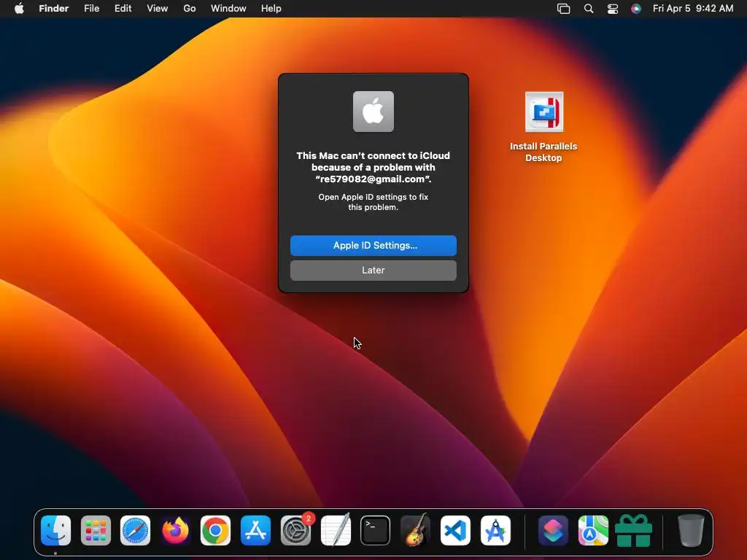Open Control Center in menu bar

pyautogui.click(x=613, y=9)
